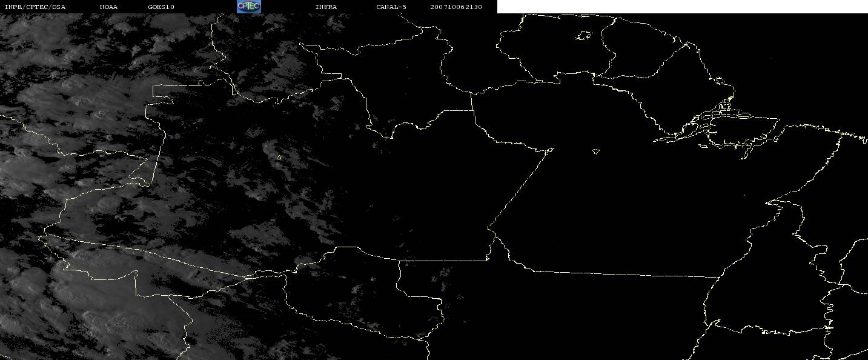Click the NOAA label in the header
This screenshot has height=360, width=868.
(x=109, y=7)
